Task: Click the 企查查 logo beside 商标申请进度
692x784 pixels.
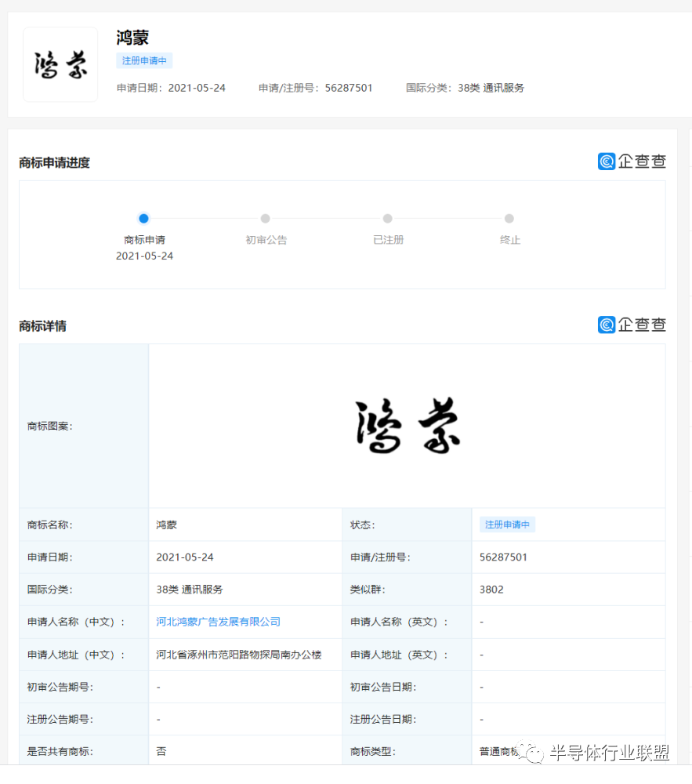Action: (632, 162)
